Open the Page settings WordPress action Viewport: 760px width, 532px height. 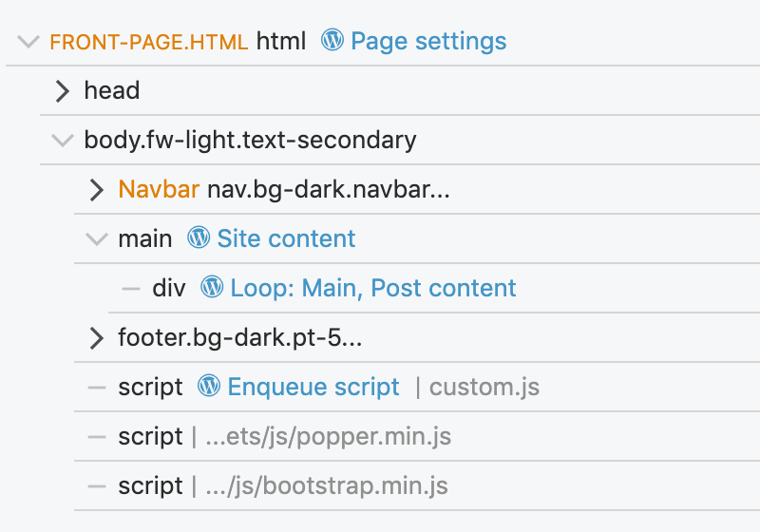[x=428, y=41]
